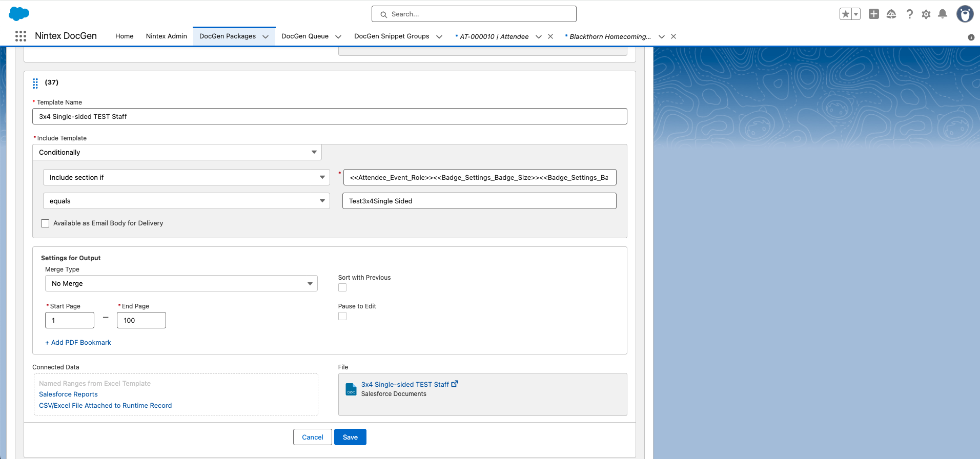Expand the Blackthorn Homecoming tab chevron
Viewport: 980px width, 459px height.
click(x=662, y=37)
